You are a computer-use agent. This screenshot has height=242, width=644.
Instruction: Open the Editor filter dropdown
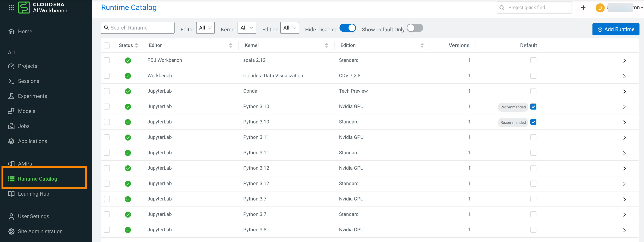(x=205, y=28)
